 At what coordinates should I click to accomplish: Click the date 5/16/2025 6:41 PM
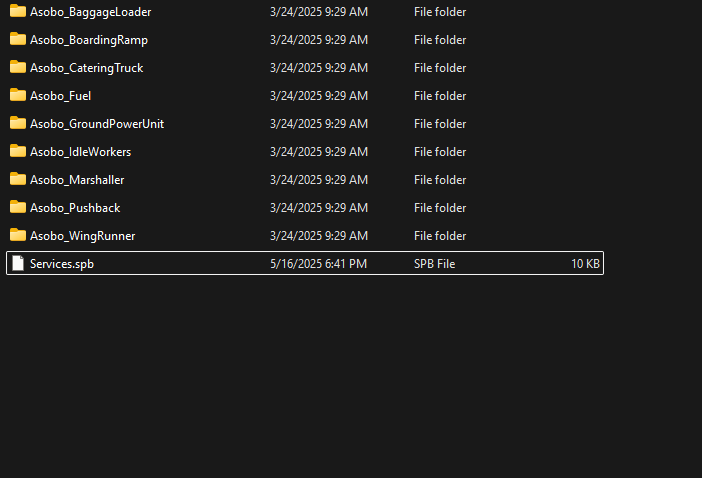coord(318,264)
